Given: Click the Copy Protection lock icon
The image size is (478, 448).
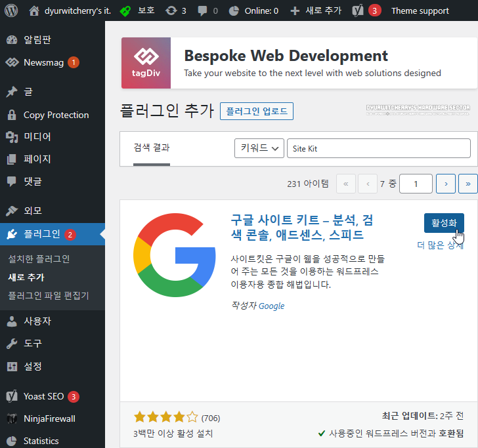Looking at the screenshot, I should click(12, 115).
